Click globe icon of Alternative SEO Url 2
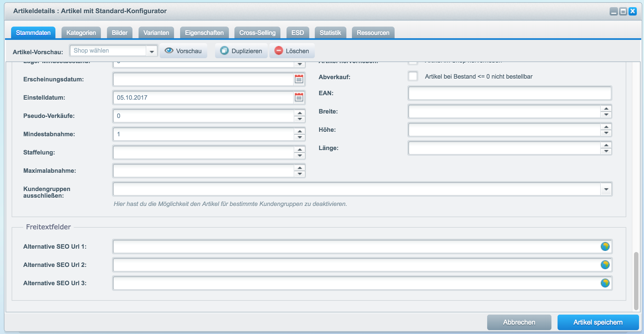644x334 pixels. (605, 265)
